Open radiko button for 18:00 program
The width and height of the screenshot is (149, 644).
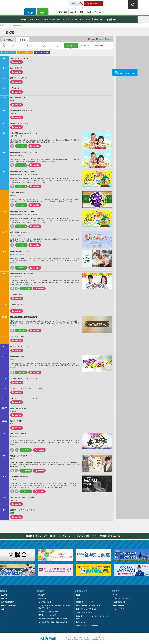pyautogui.click(x=17, y=351)
